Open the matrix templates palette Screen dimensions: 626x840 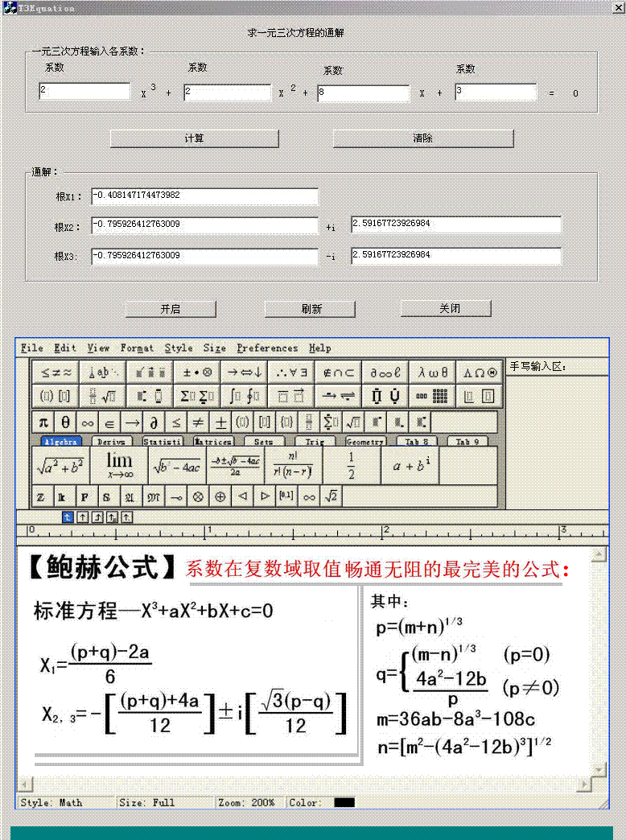coord(433,397)
